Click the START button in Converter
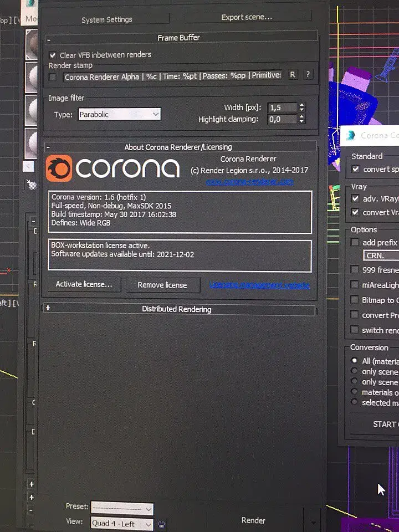The width and height of the screenshot is (399, 532). coord(375,424)
